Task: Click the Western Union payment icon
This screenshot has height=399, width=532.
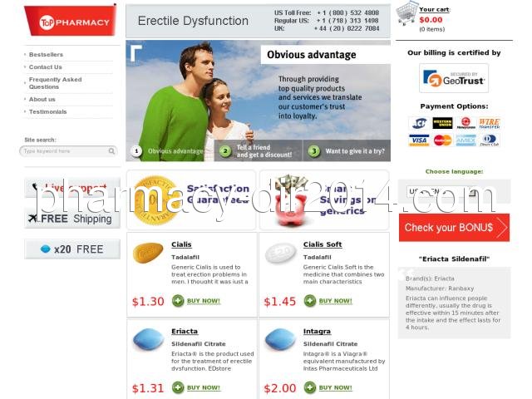Action: point(442,123)
